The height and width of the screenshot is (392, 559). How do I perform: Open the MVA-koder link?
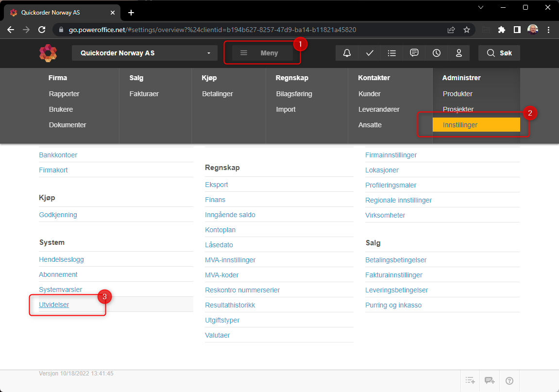point(222,275)
